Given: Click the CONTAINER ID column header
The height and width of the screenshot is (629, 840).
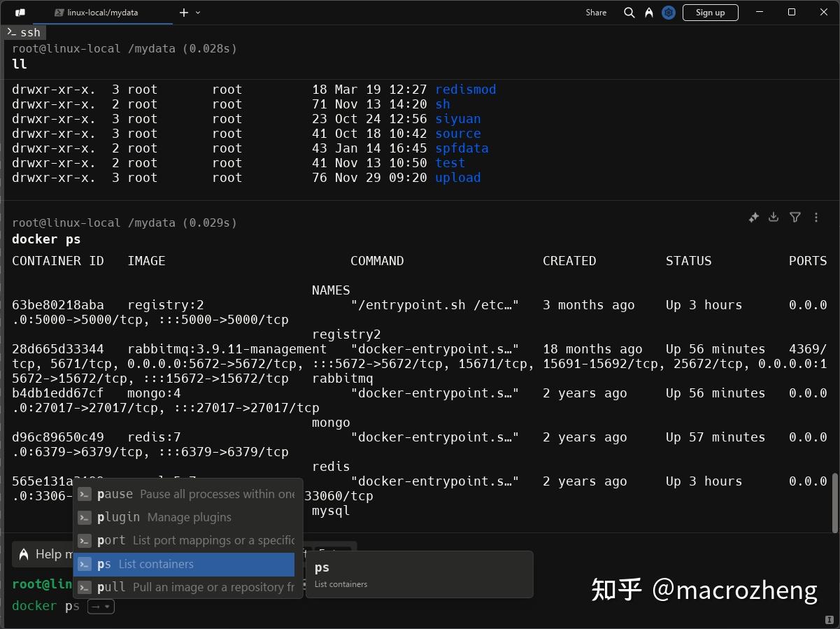Looking at the screenshot, I should [58, 261].
